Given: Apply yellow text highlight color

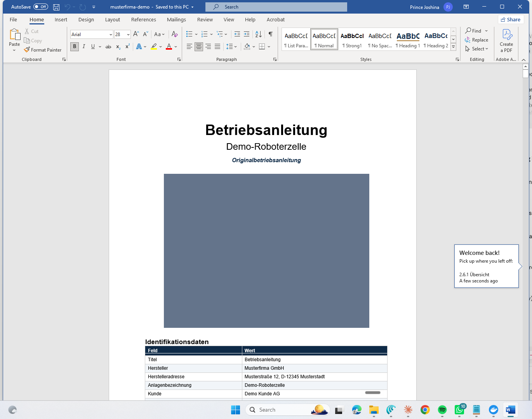Looking at the screenshot, I should [x=154, y=47].
